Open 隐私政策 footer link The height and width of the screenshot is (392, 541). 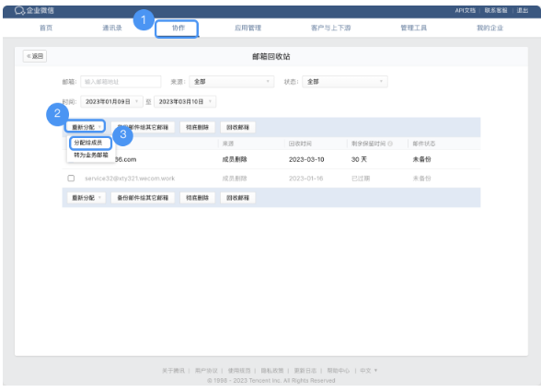[x=272, y=371]
